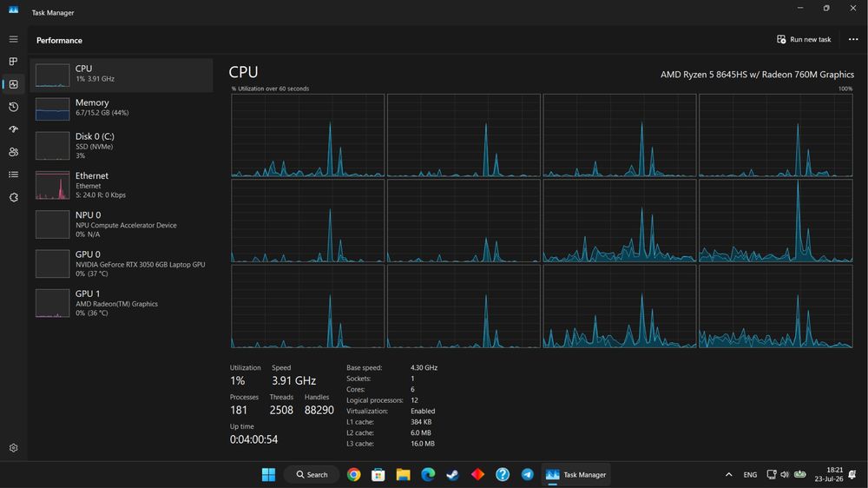
Task: Click the AMD Ryzen 5 8645HS label
Action: [757, 74]
